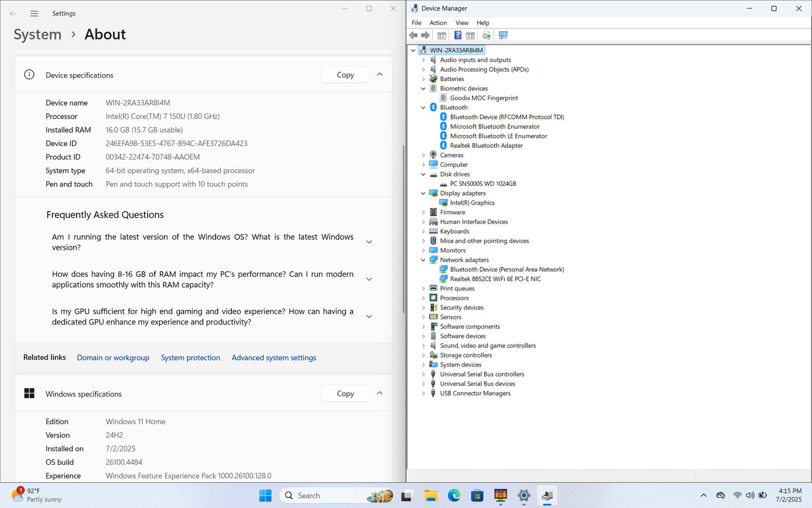This screenshot has height=508, width=812.
Task: Open the Action menu in Device Manager
Action: pyautogui.click(x=438, y=23)
